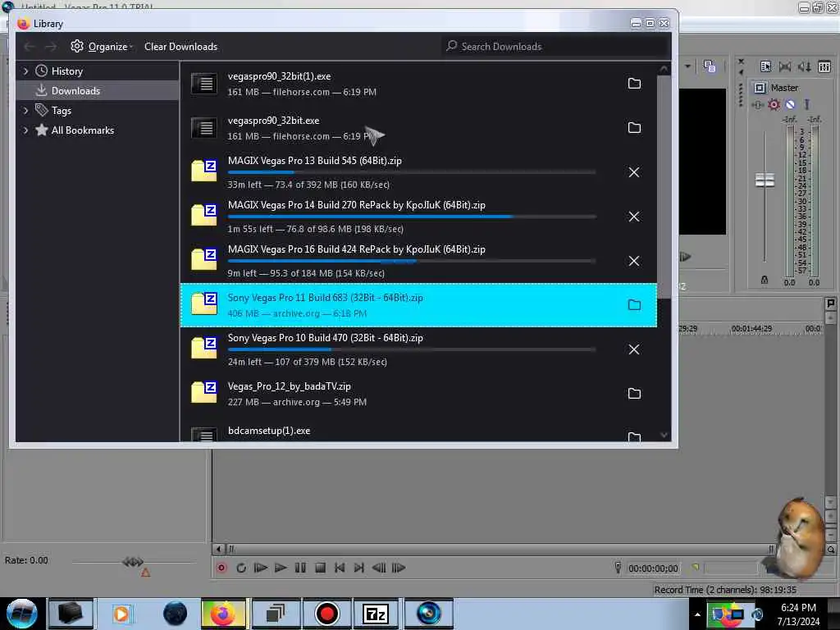Open Windows Start menu

21,614
